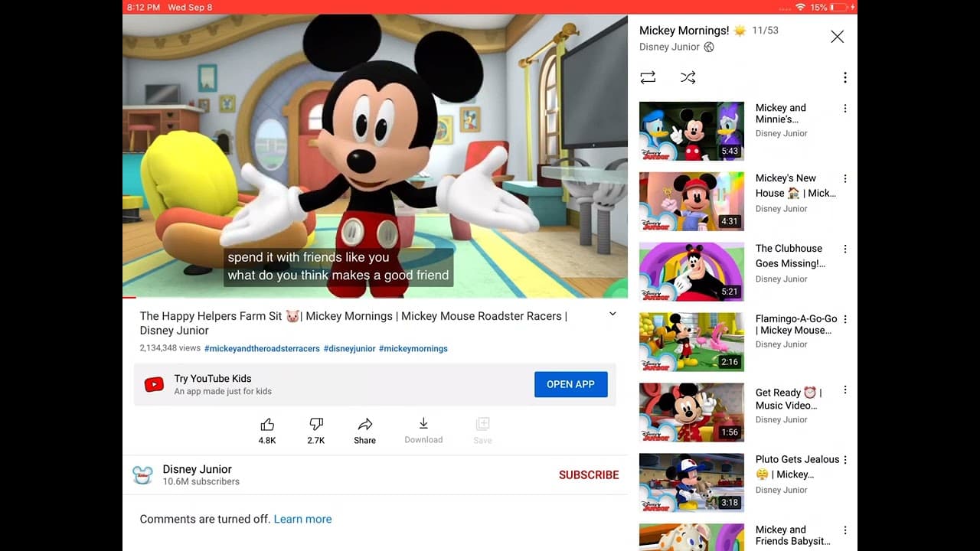
Task: Click the video player showing Mickey
Action: tap(375, 156)
